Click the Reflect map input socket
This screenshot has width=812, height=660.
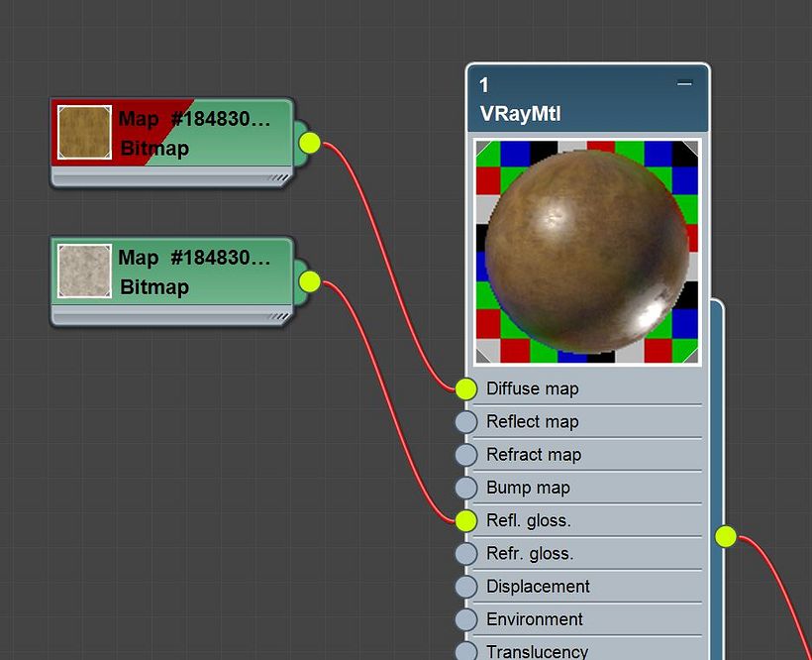[466, 422]
